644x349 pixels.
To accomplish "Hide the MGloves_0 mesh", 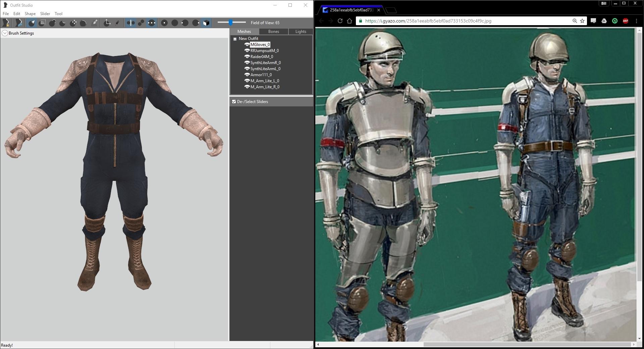I will (247, 45).
